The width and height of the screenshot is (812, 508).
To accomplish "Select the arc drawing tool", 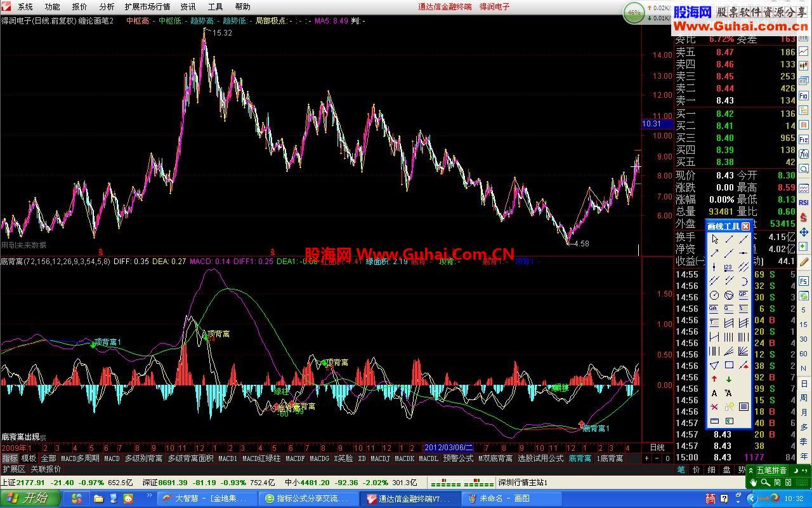I will [x=743, y=281].
